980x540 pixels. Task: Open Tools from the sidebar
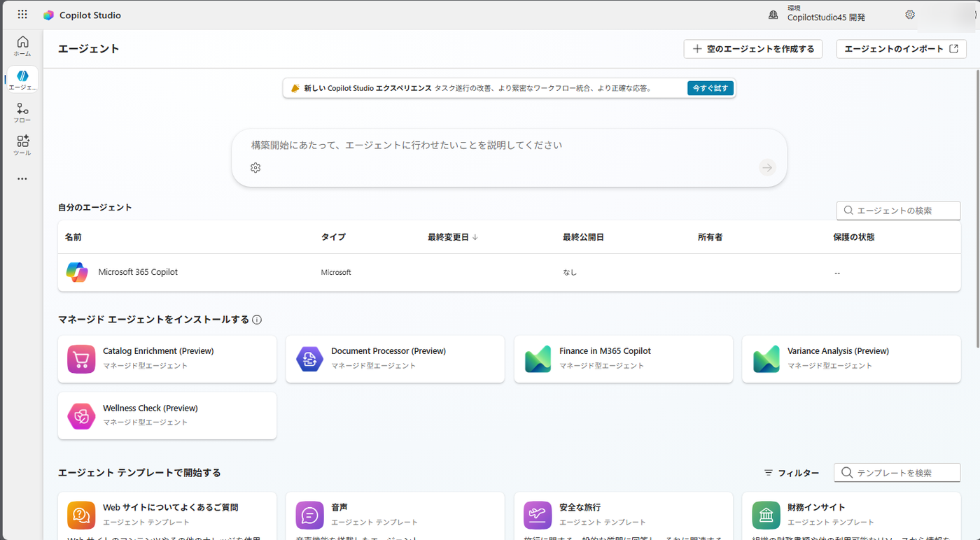[22, 145]
